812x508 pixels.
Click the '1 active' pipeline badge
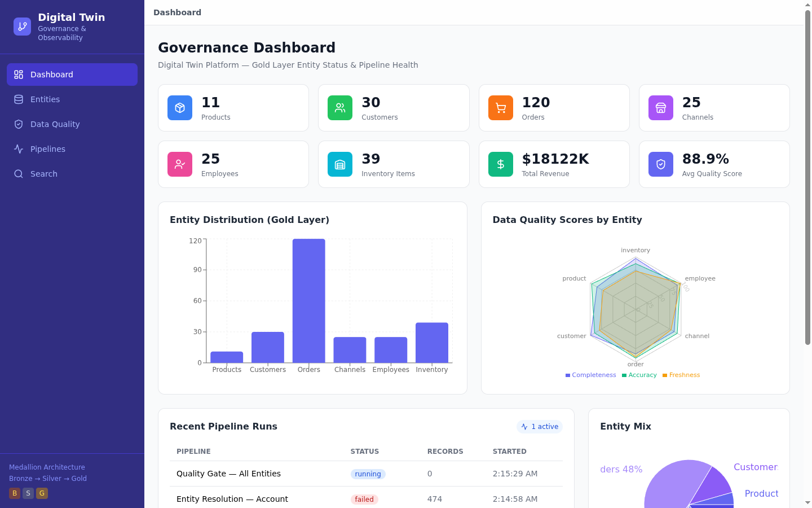pyautogui.click(x=540, y=427)
